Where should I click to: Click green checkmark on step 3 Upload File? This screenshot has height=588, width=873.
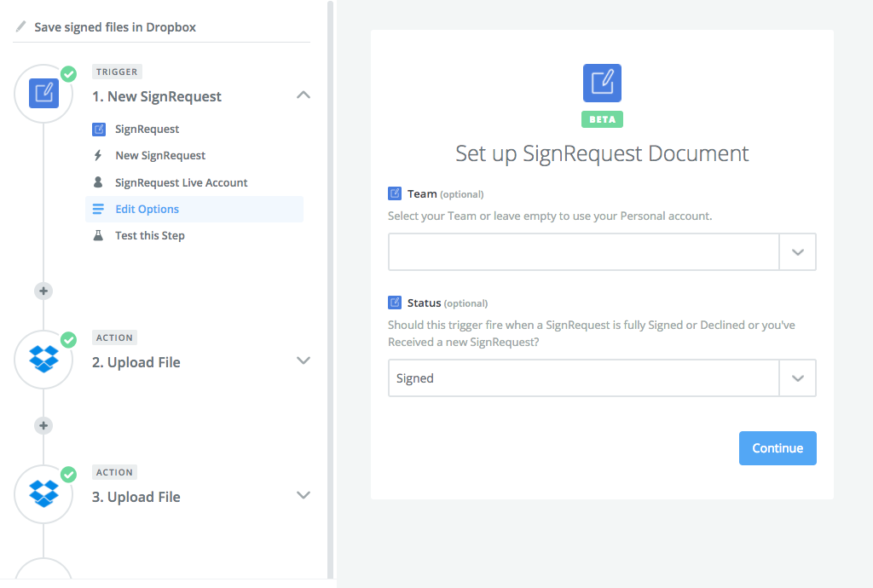coord(68,474)
